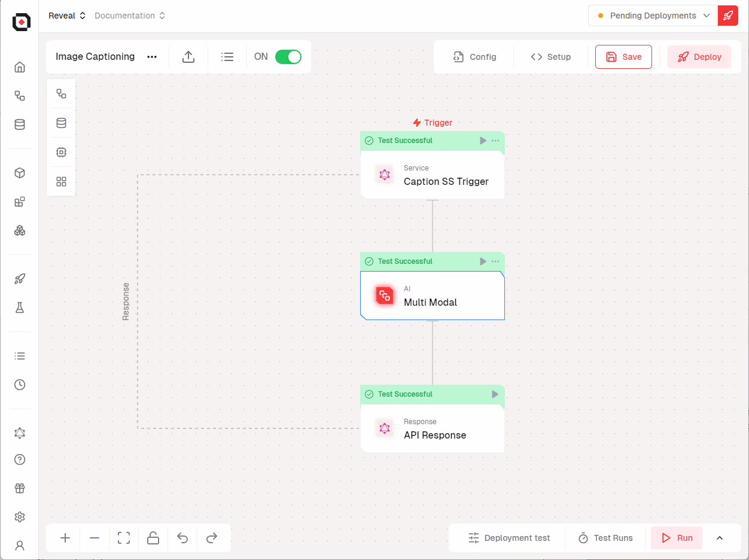The image size is (749, 560).
Task: Click the fit-to-view frame icon
Action: click(x=124, y=538)
